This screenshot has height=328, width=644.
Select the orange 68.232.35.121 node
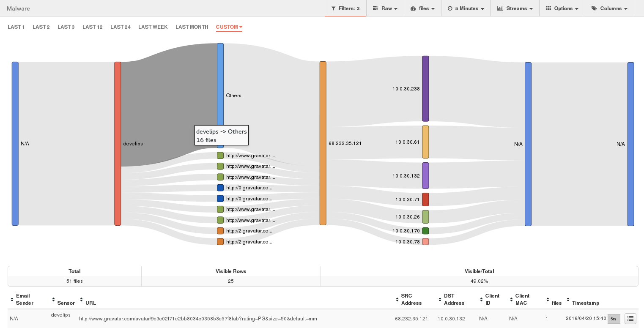323,143
